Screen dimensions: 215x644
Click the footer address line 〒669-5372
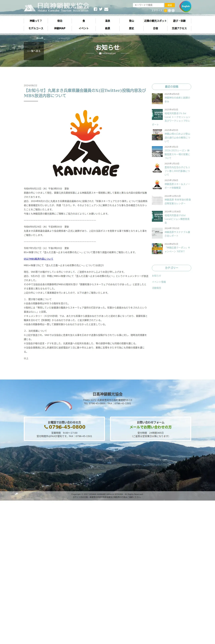(108, 400)
